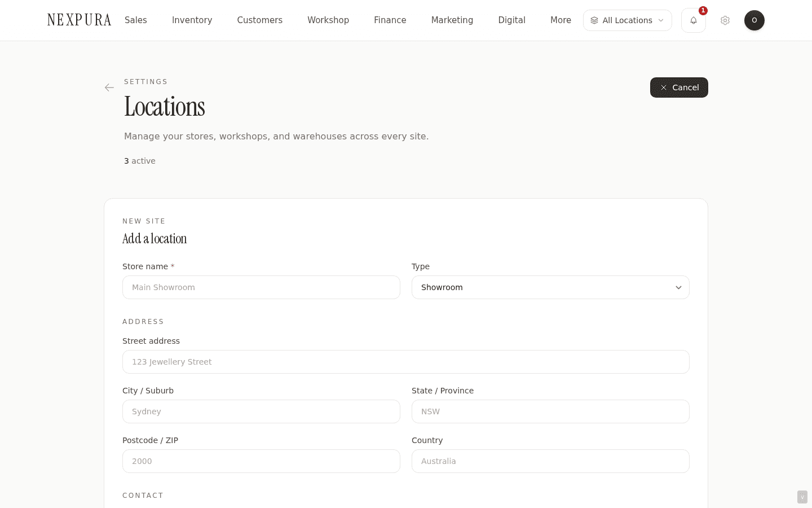Screen dimensions: 812x508
Task: Click the "Locations" page title
Action: pos(165,107)
